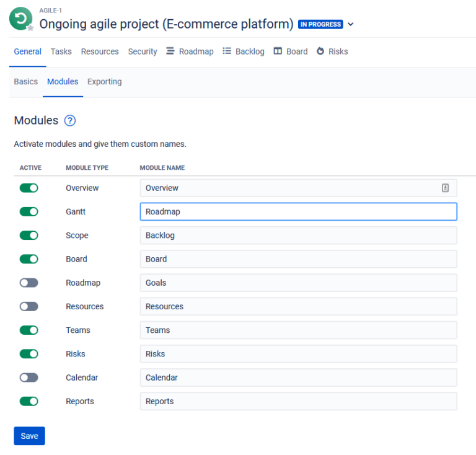The width and height of the screenshot is (476, 455).
Task: Select the Basics sub-tab
Action: coord(26,81)
